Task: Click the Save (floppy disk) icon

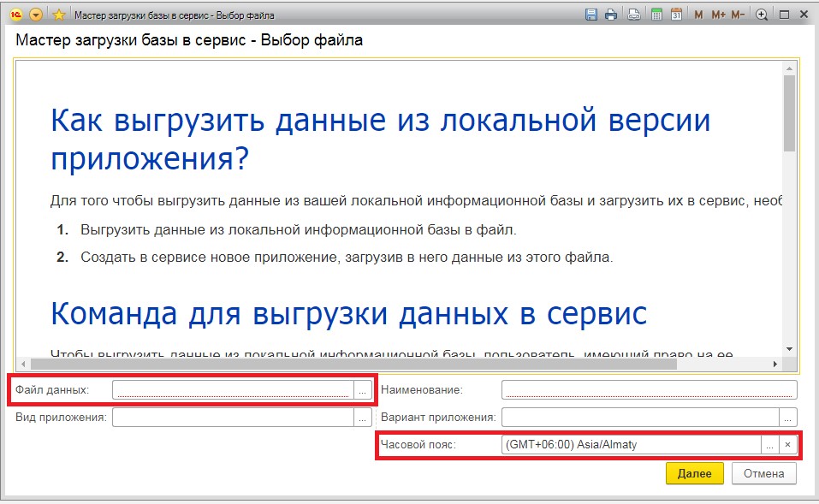Action: coord(591,15)
